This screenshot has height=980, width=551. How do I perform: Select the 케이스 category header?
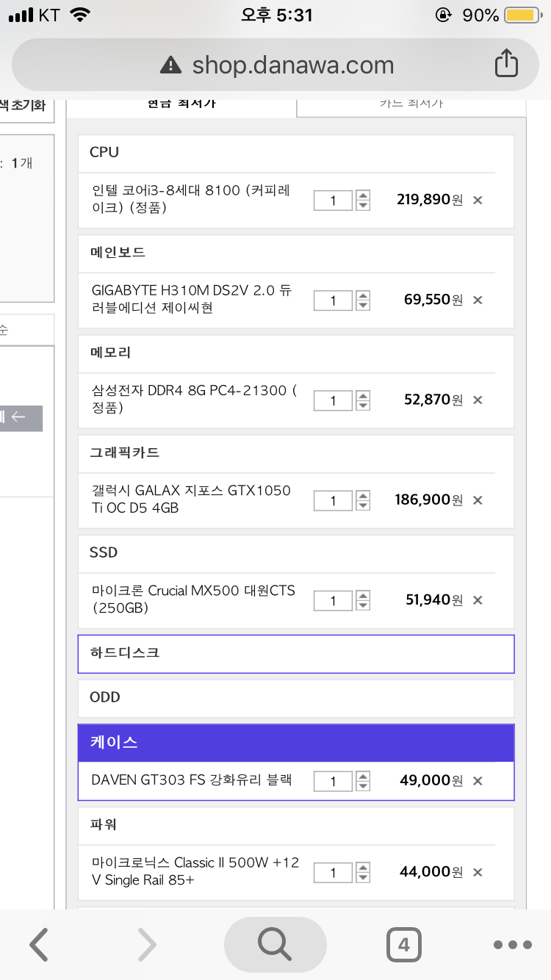pyautogui.click(x=296, y=742)
